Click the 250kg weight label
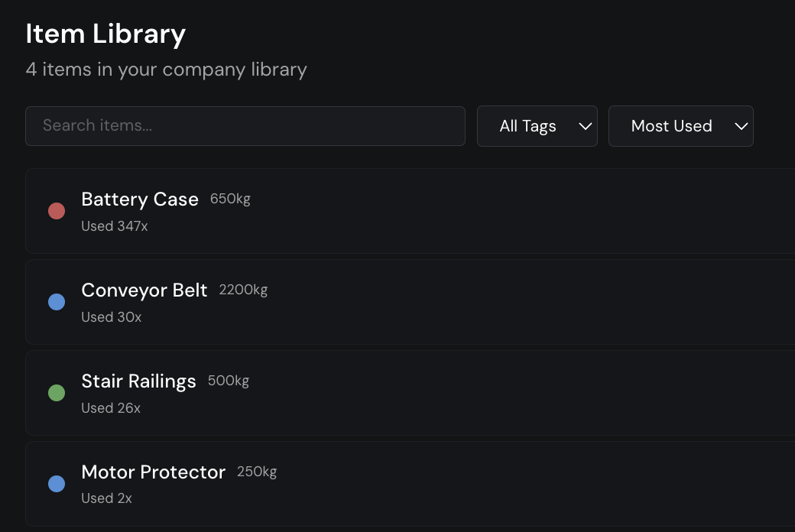 tap(257, 472)
